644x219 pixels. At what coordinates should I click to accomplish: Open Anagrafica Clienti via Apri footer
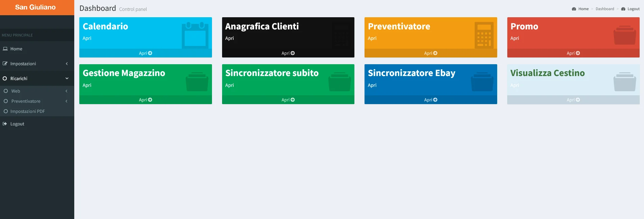tap(288, 53)
